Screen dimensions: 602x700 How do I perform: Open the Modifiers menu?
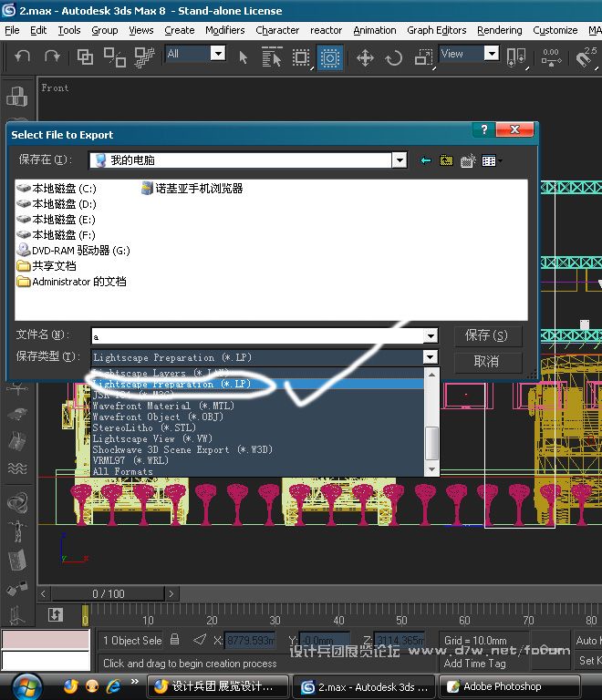coord(225,30)
